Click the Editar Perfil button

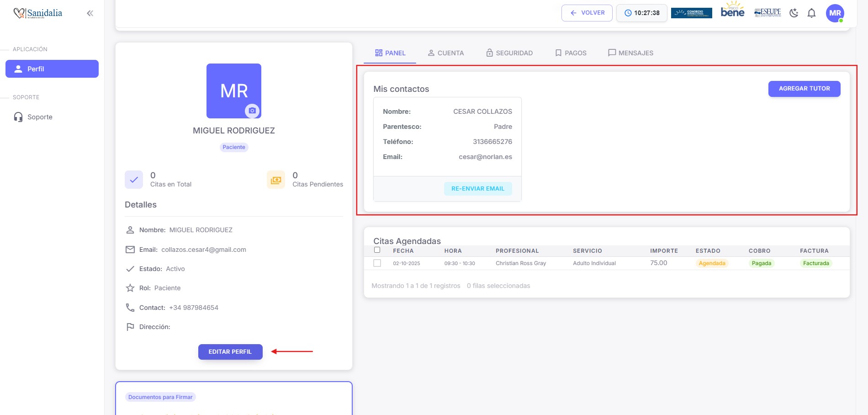point(230,352)
